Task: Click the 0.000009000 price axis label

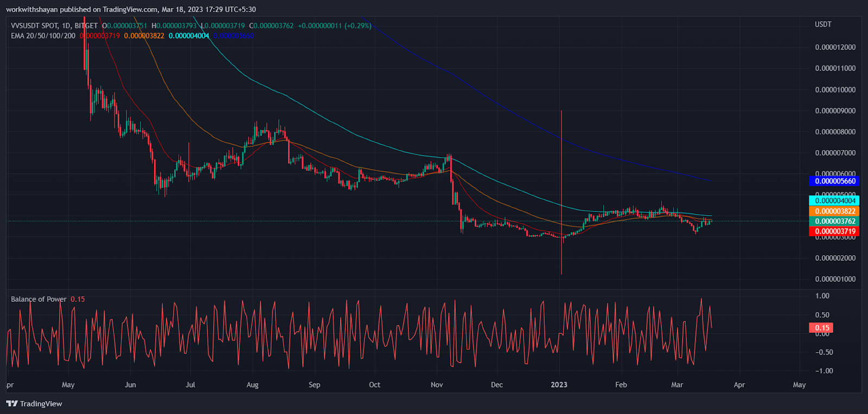Action: click(x=835, y=111)
